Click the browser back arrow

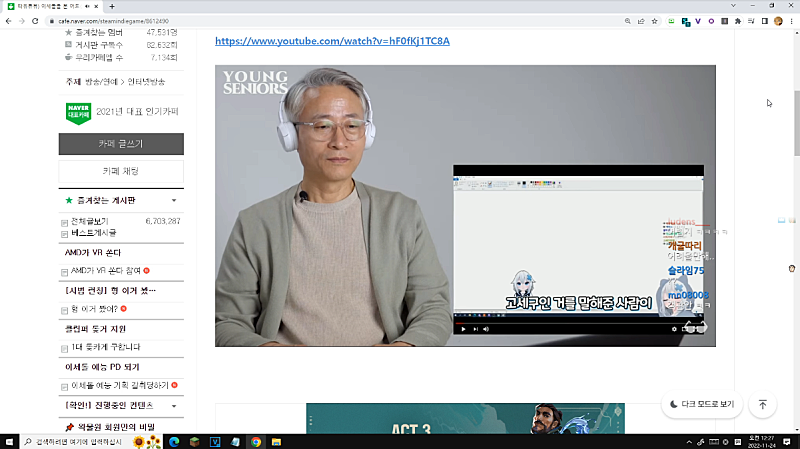pyautogui.click(x=8, y=19)
